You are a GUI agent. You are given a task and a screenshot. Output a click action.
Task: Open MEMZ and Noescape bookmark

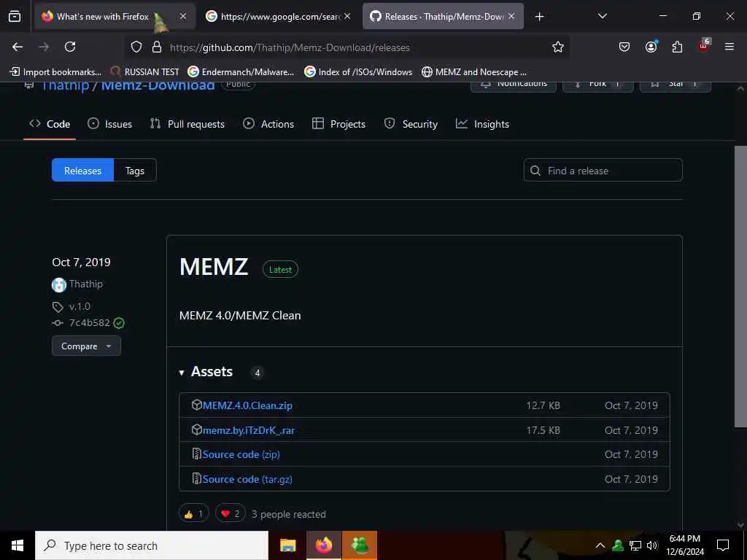tap(474, 72)
